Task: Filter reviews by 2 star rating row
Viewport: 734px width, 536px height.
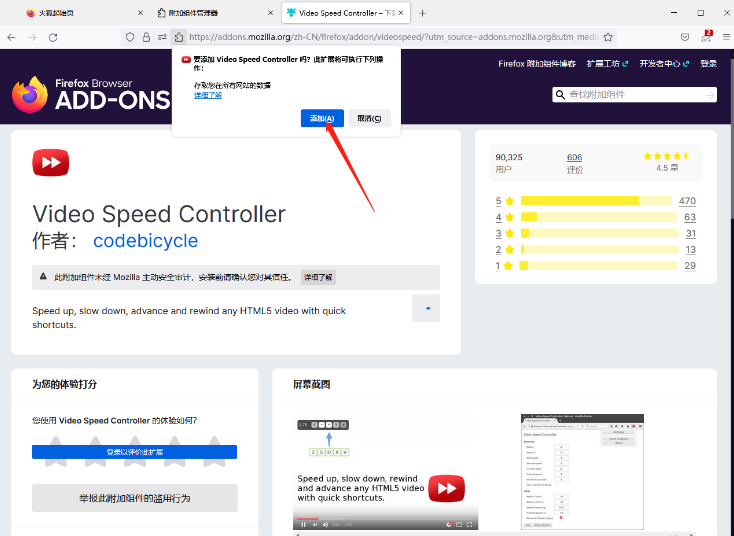Action: click(596, 250)
